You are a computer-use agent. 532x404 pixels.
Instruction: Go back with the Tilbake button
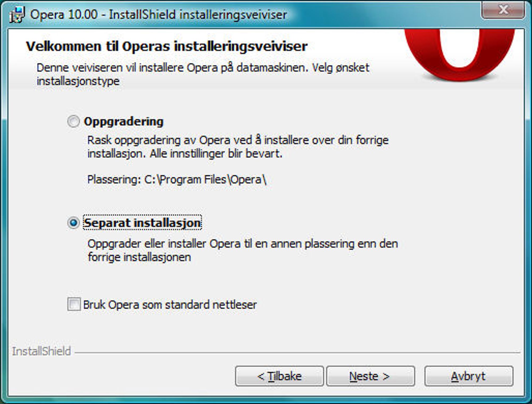(279, 376)
